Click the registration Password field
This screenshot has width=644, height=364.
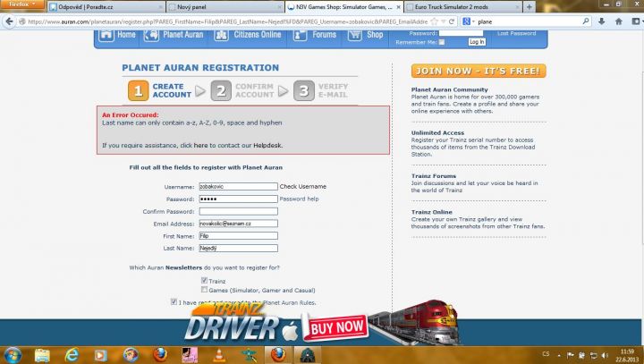pyautogui.click(x=238, y=199)
